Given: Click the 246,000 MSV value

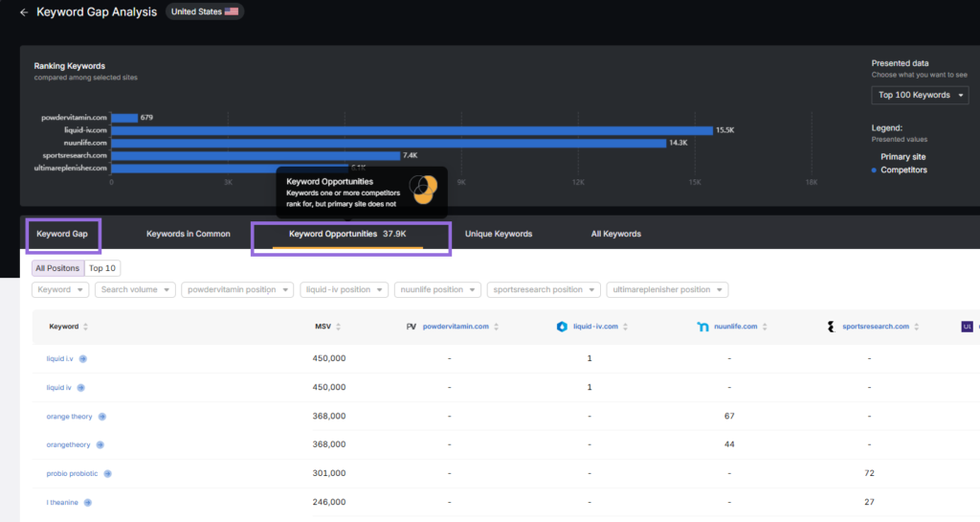Looking at the screenshot, I should (329, 502).
